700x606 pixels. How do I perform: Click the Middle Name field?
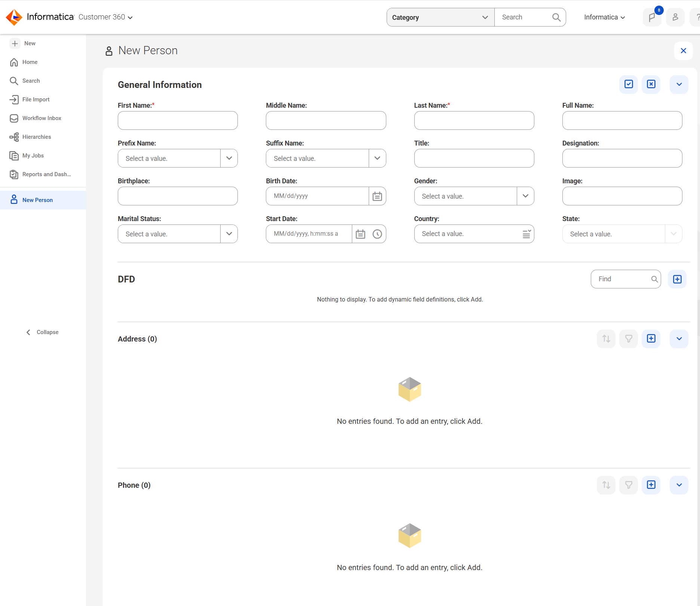(326, 120)
